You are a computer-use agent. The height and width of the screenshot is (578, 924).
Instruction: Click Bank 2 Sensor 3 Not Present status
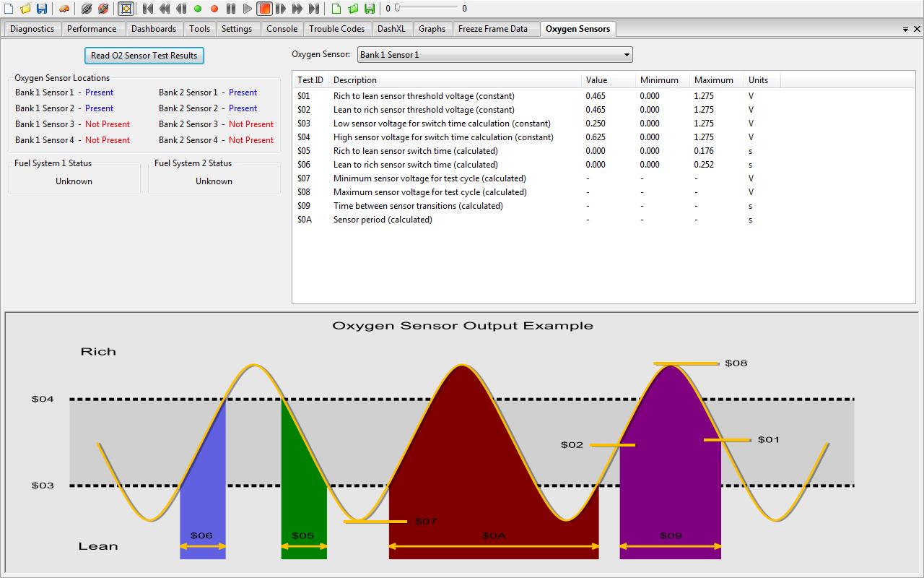tap(251, 124)
